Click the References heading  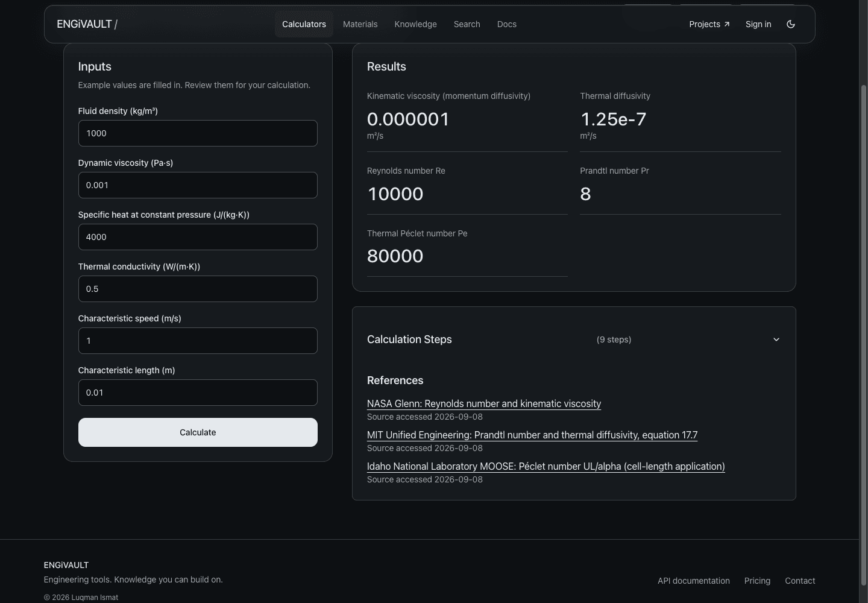[395, 380]
